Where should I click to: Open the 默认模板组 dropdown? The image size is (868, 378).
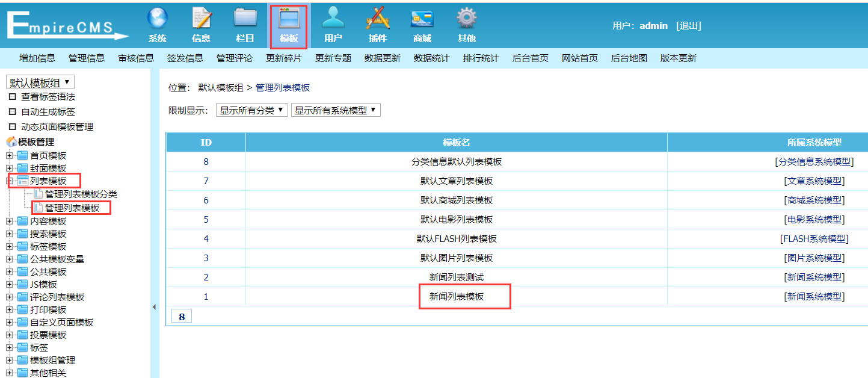[40, 82]
